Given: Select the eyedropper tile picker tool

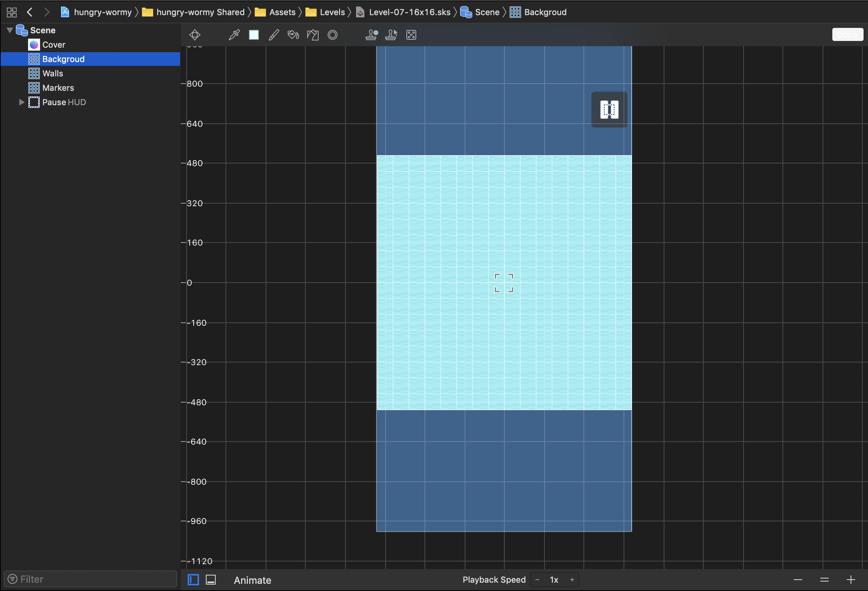Looking at the screenshot, I should [234, 35].
